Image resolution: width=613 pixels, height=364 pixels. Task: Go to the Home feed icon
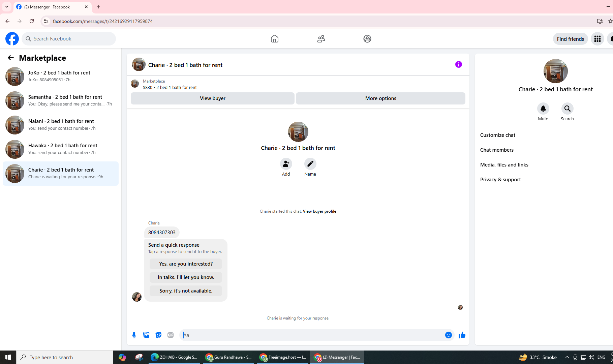tap(275, 39)
